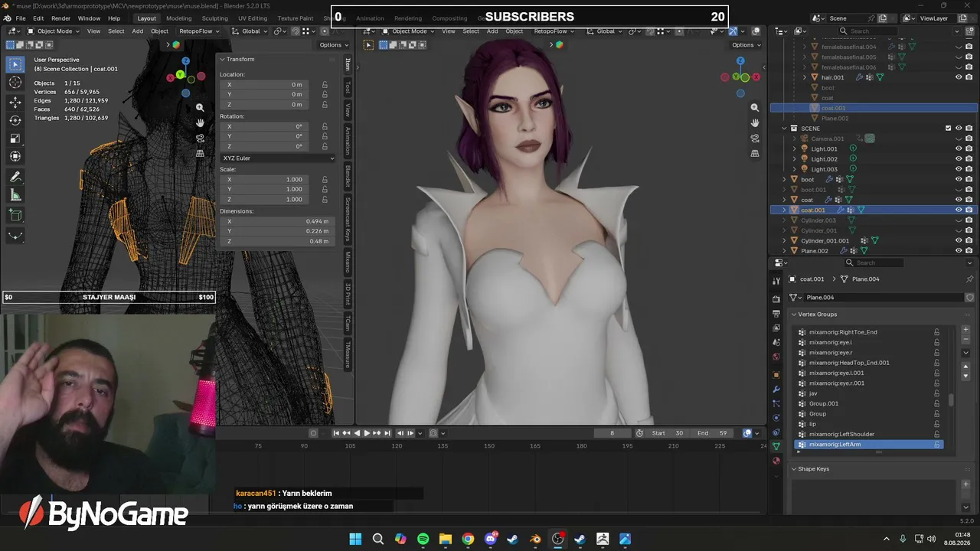The width and height of the screenshot is (980, 551).
Task: Uncheck the SCENE collection checkbox
Action: coord(949,129)
